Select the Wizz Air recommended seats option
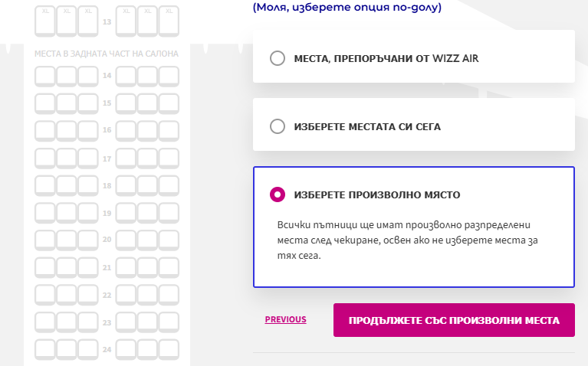Image resolution: width=588 pixels, height=366 pixels. (278, 58)
